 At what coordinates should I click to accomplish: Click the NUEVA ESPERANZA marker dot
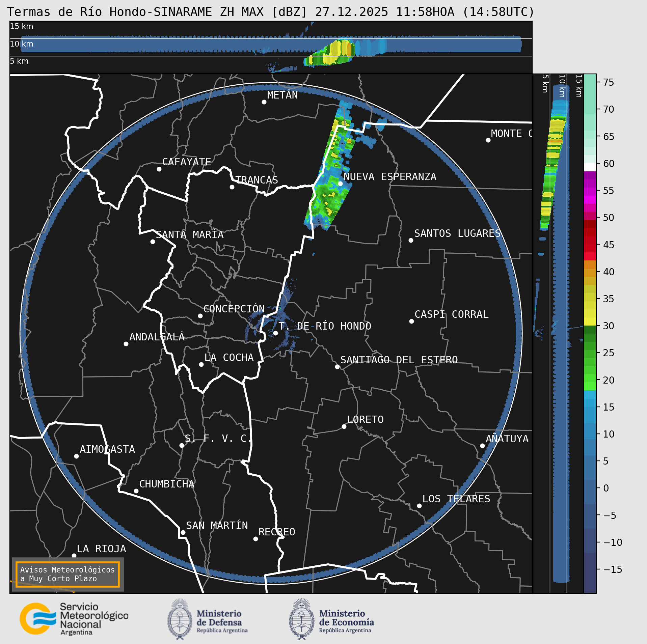tap(340, 184)
